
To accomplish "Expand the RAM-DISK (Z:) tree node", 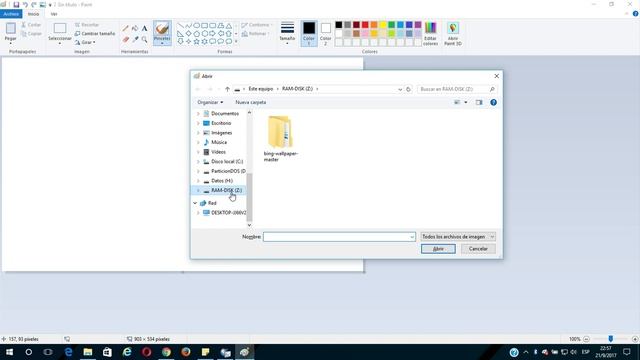I will [198, 190].
